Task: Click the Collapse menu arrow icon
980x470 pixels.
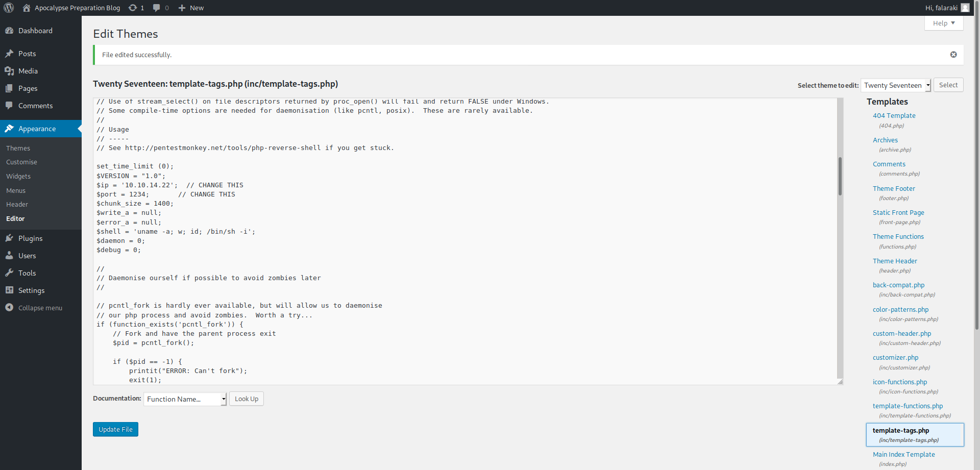Action: click(x=9, y=308)
